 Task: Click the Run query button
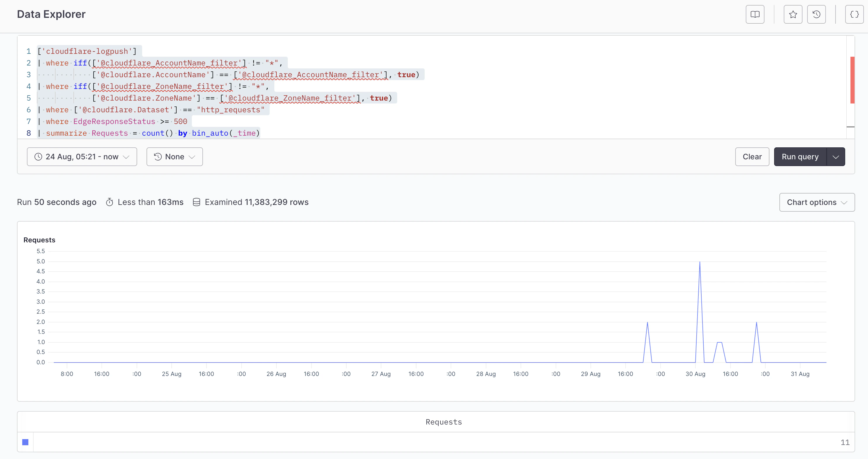[800, 157]
